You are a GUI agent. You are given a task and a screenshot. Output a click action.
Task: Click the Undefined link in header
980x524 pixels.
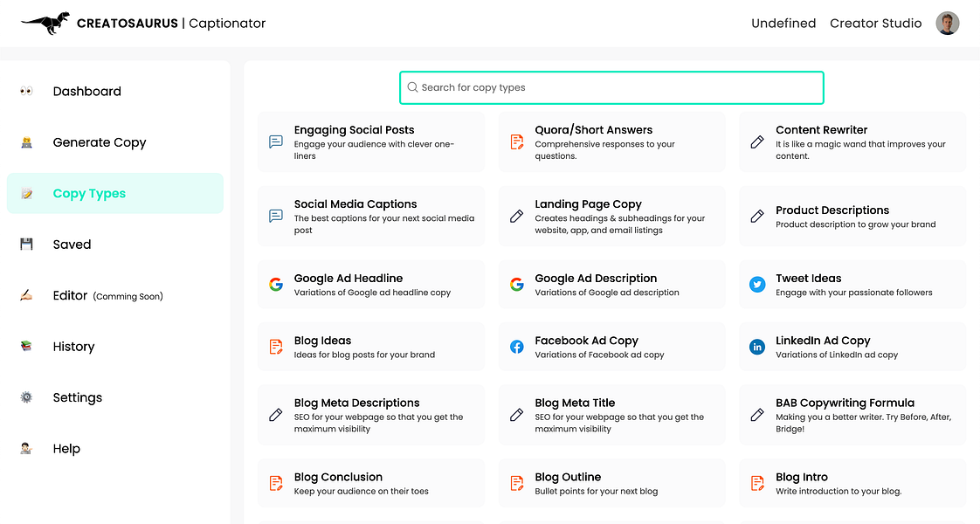click(783, 23)
